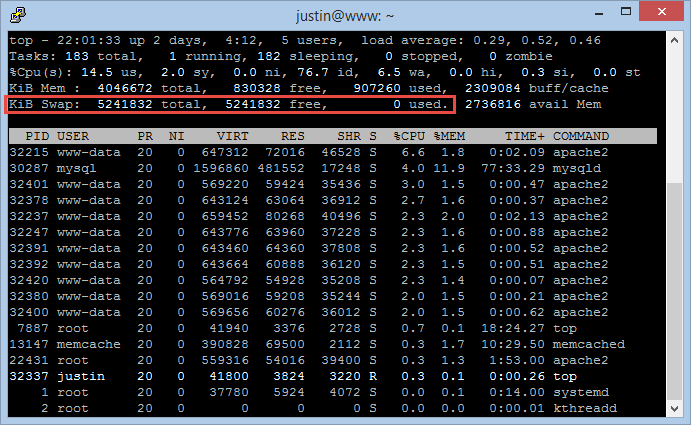Click the COMMAND column header
Viewport: 691px width, 425px height.
[581, 136]
